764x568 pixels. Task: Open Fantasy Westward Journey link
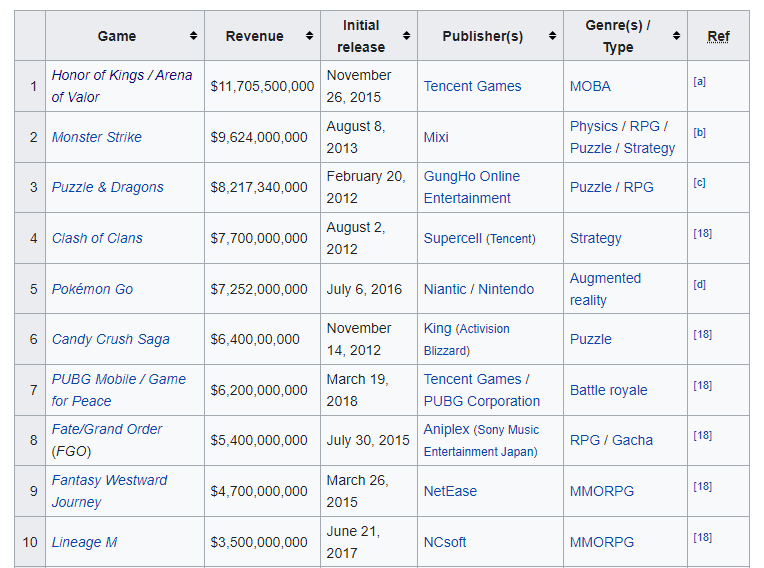tap(109, 491)
